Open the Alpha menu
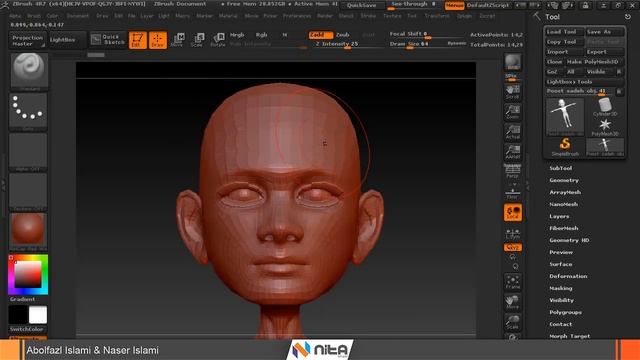The height and width of the screenshot is (360, 640). point(15,16)
